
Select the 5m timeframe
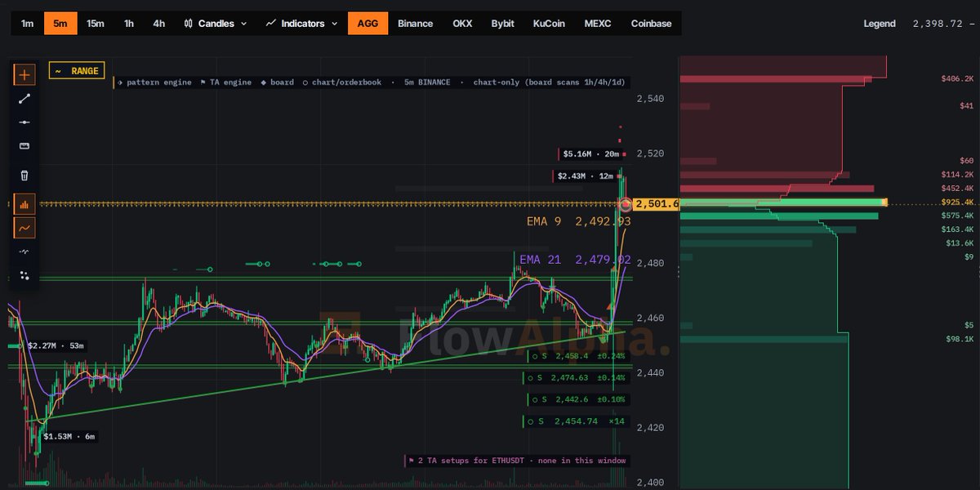tap(60, 24)
